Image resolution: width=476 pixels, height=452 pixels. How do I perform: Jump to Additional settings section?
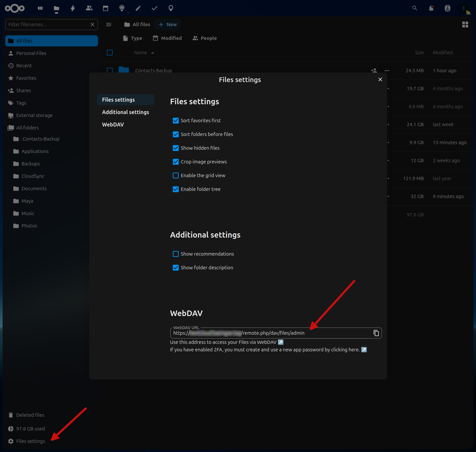coord(126,112)
